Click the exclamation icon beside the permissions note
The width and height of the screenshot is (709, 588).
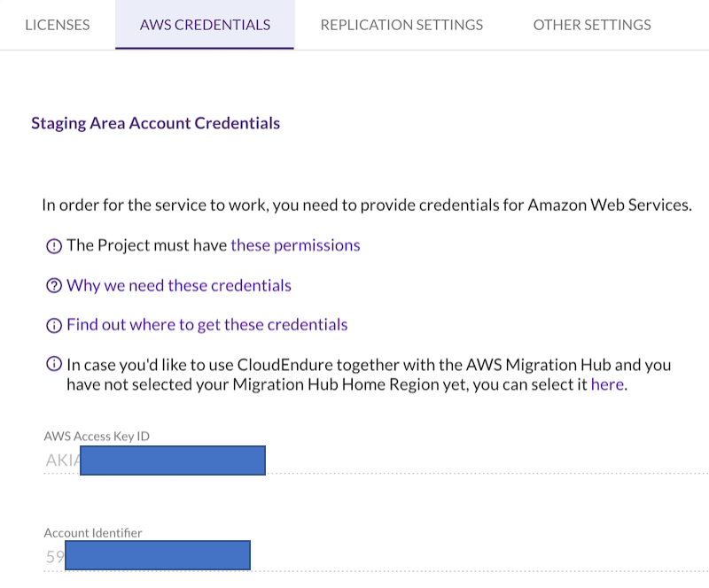[x=54, y=245]
